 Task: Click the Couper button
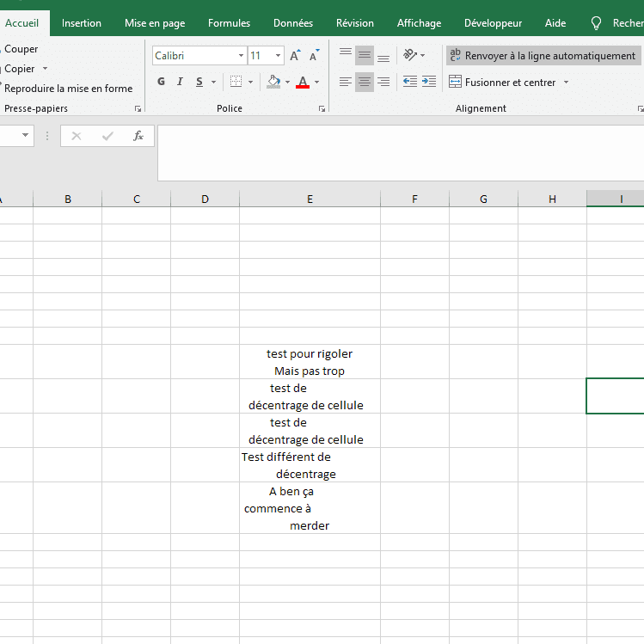(x=21, y=49)
